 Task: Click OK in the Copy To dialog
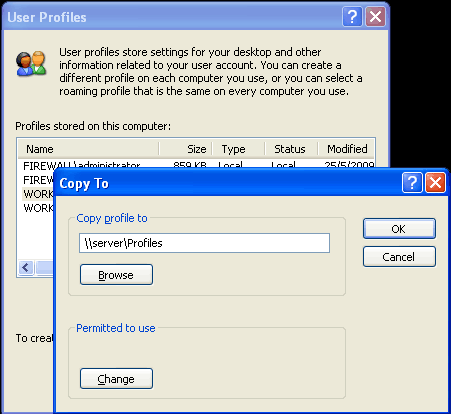pos(399,229)
